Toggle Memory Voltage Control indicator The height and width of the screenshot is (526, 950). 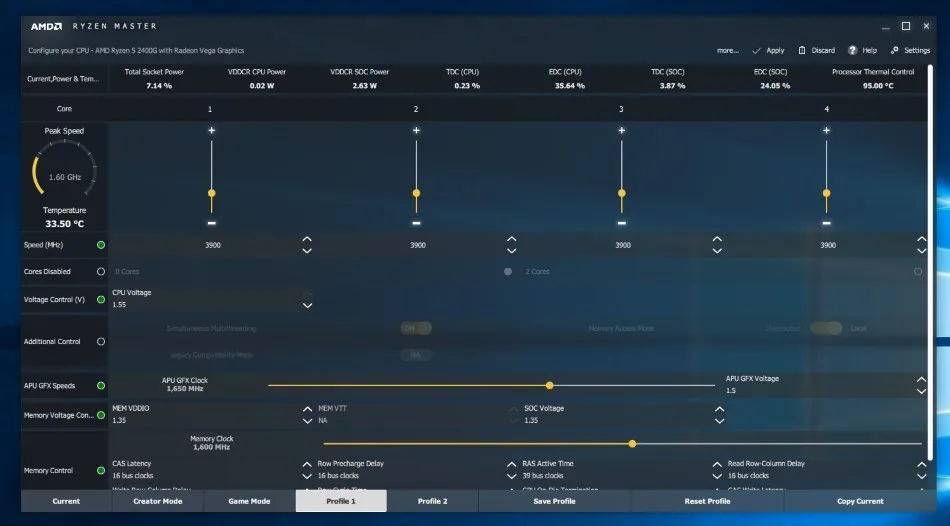point(101,415)
